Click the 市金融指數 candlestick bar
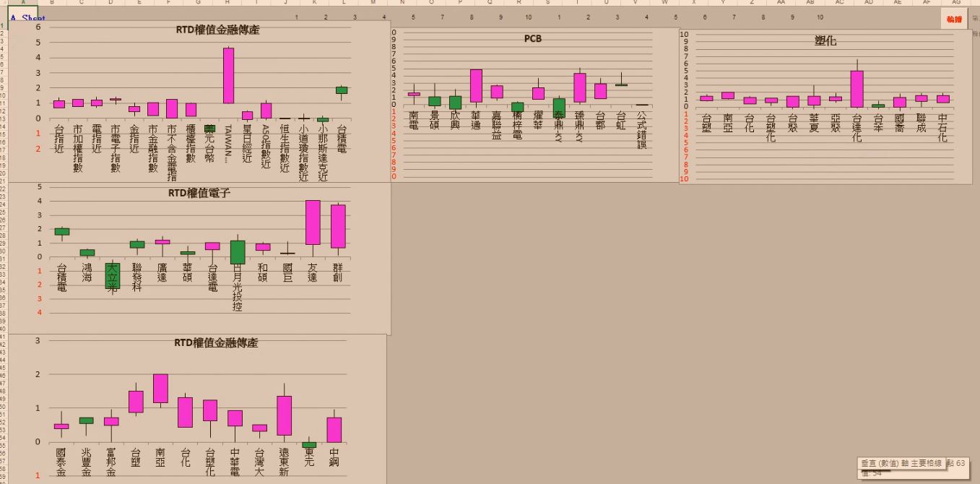The width and height of the screenshot is (980, 484). 153,109
